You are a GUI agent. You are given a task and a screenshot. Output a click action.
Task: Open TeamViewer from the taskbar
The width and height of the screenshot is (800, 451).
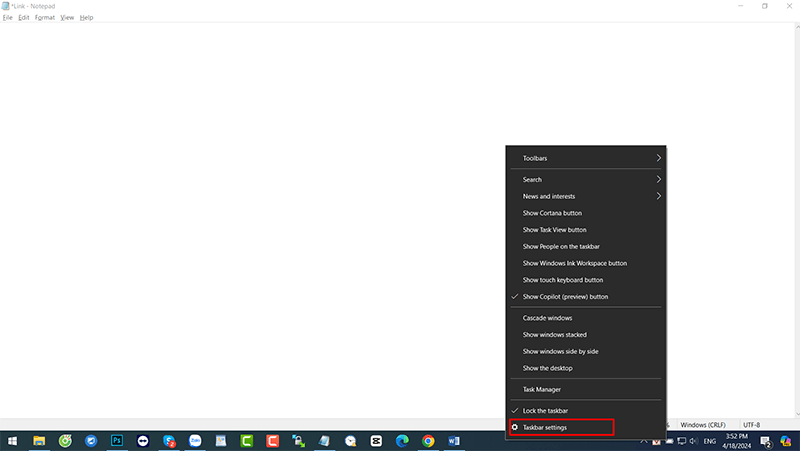tap(143, 441)
